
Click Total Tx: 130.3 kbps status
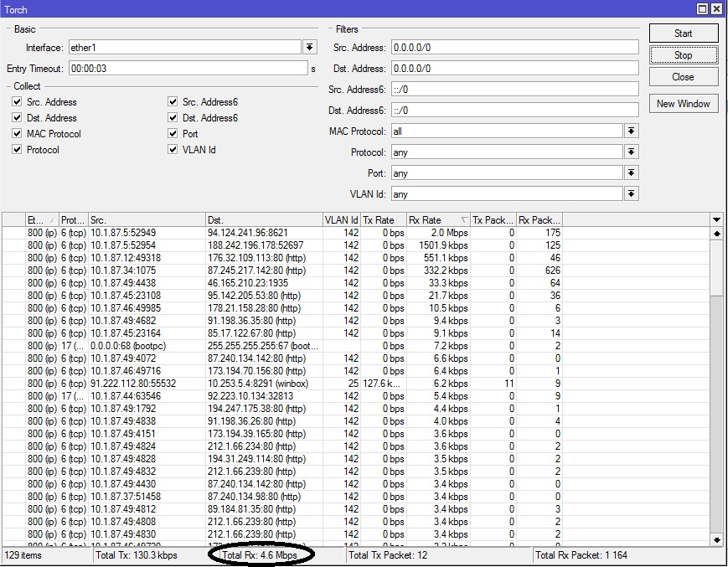point(137,555)
